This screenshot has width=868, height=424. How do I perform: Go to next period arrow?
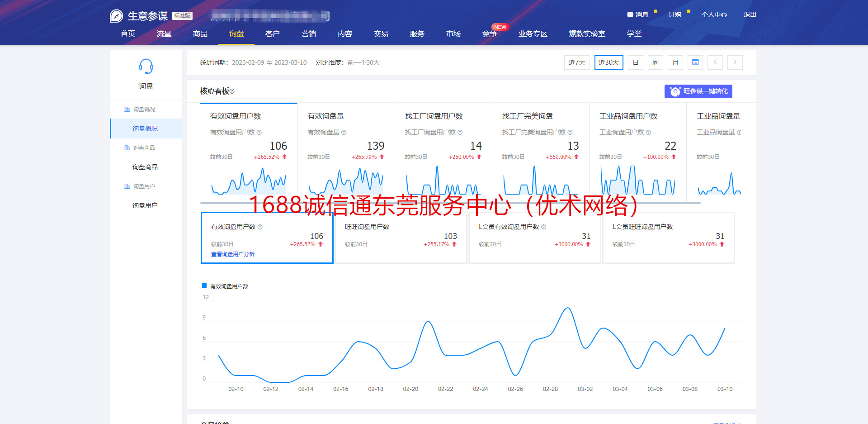tap(735, 62)
